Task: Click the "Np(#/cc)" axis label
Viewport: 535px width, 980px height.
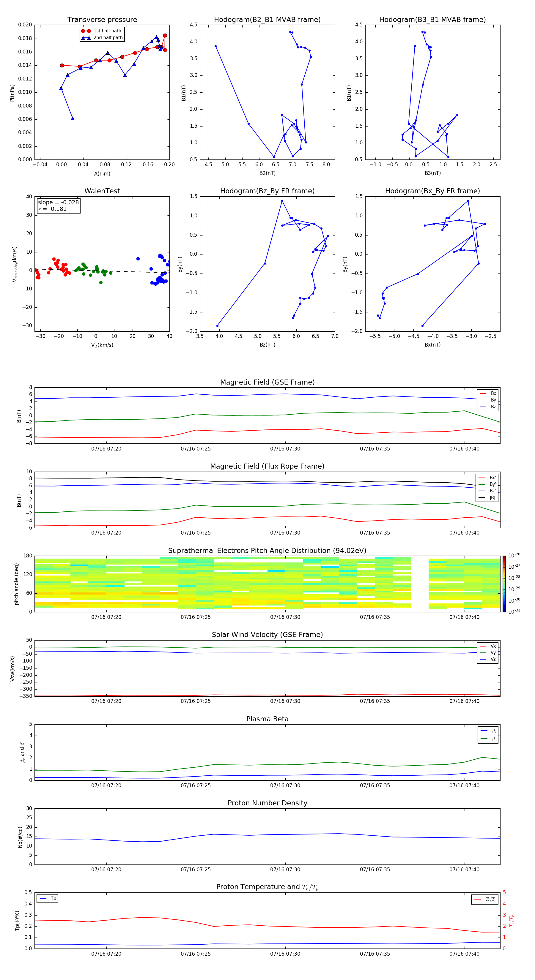Action: (21, 837)
